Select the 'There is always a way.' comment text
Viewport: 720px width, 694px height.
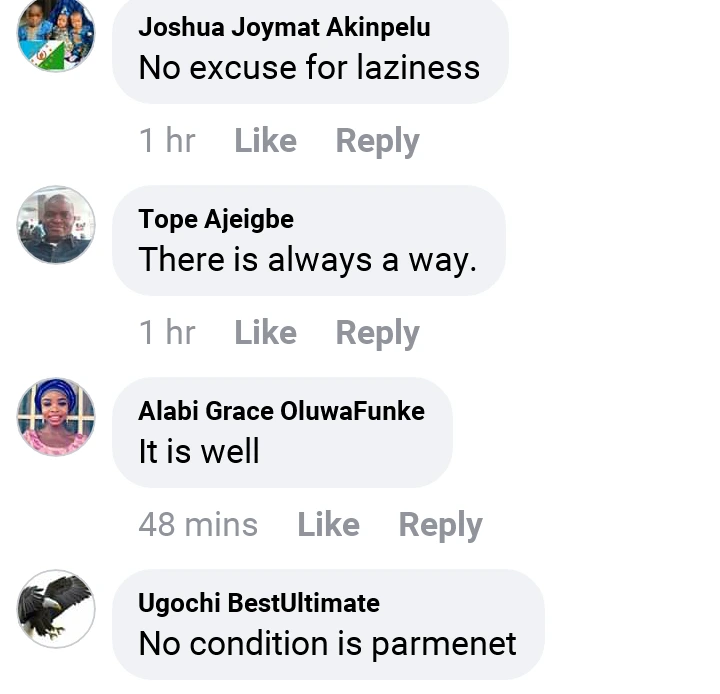coord(308,260)
